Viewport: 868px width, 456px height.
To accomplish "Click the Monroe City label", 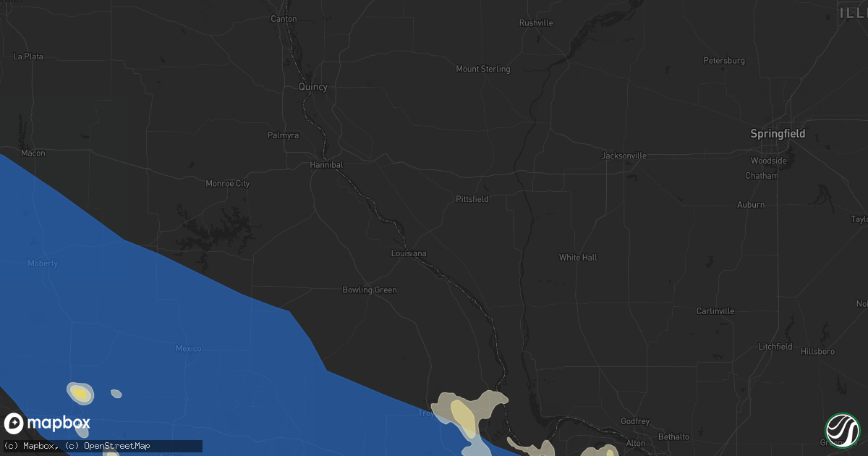I will (228, 184).
